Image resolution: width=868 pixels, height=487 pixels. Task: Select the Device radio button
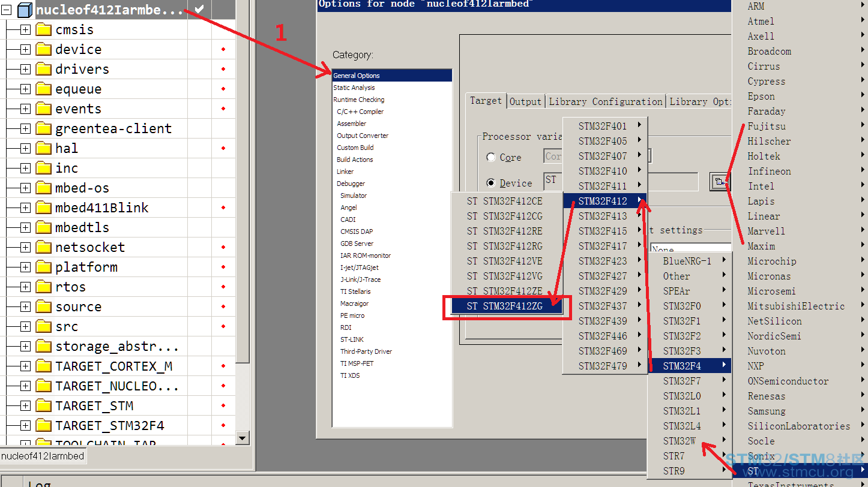coord(491,183)
